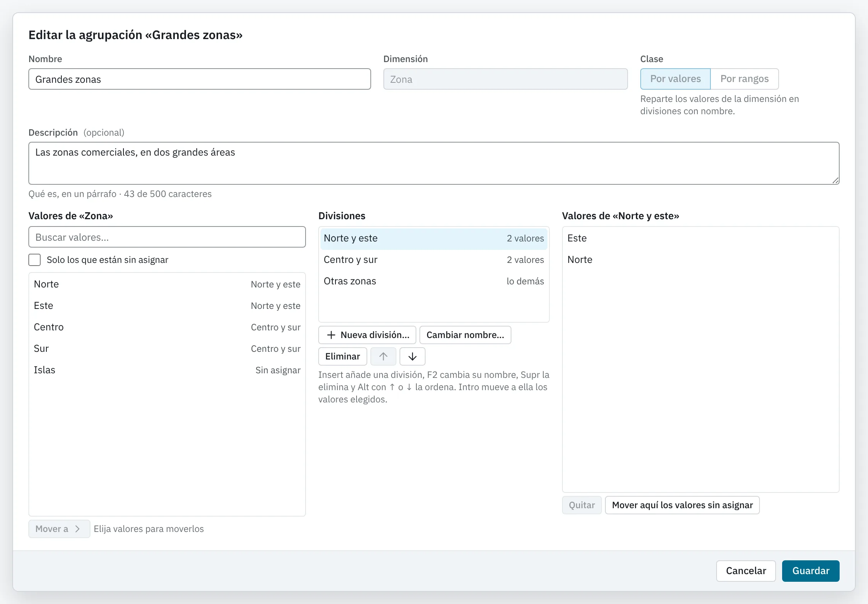This screenshot has height=604, width=868.
Task: Select 'Norte' in Valores de Zona list
Action: (x=167, y=284)
